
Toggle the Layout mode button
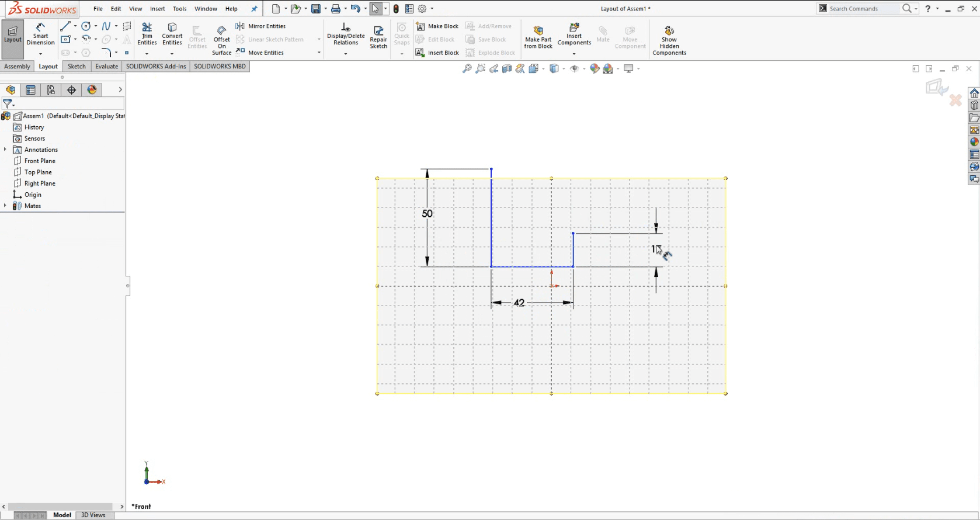(13, 39)
